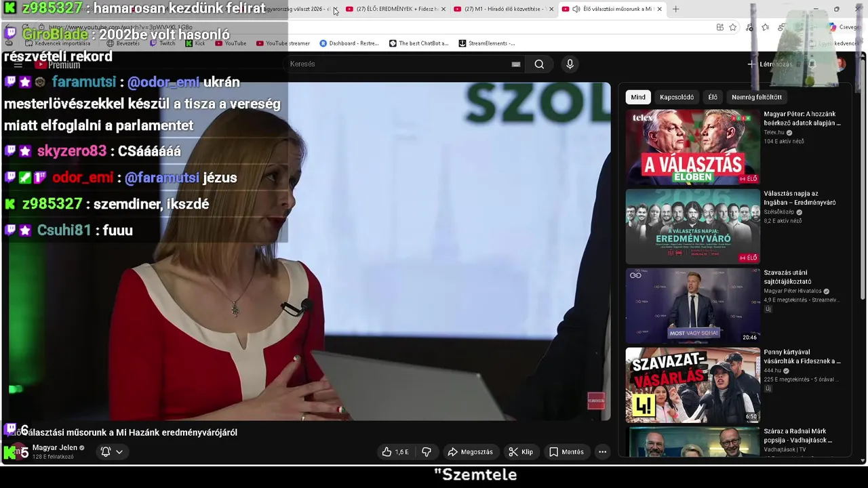The width and height of the screenshot is (868, 488).
Task: Open the Kick bookmark
Action: 195,43
